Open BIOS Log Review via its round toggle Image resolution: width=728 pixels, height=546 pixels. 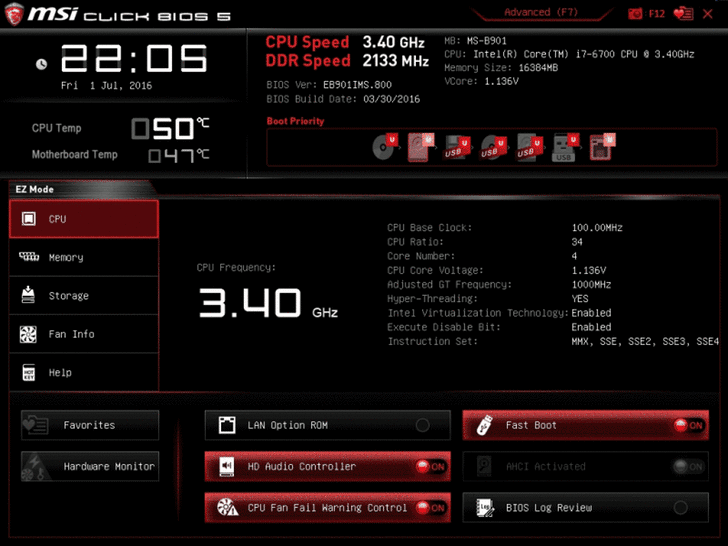click(x=681, y=508)
